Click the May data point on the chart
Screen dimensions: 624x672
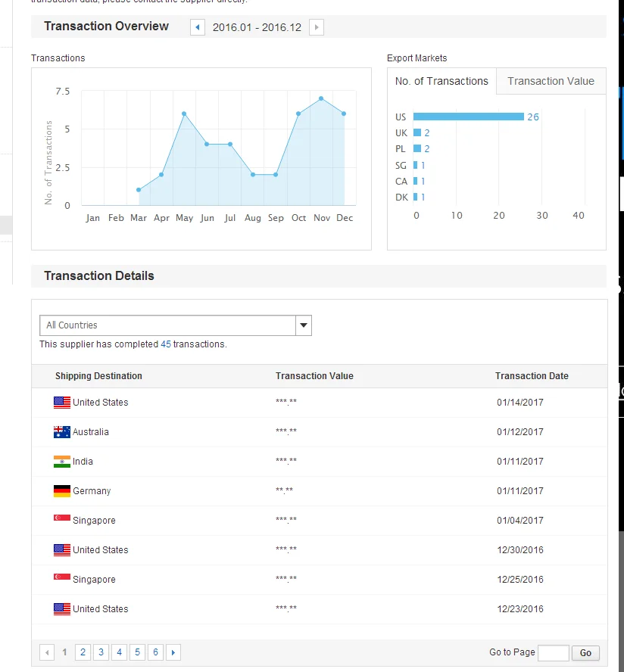coord(184,114)
